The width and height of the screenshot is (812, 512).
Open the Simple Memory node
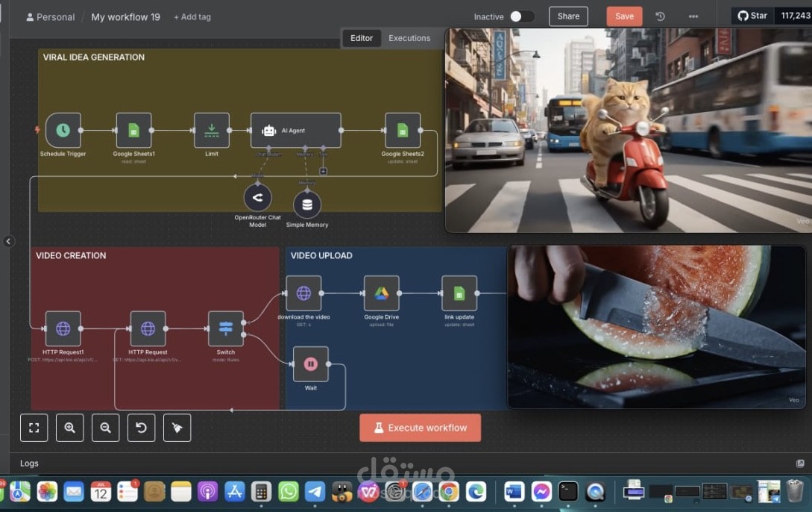tap(307, 205)
